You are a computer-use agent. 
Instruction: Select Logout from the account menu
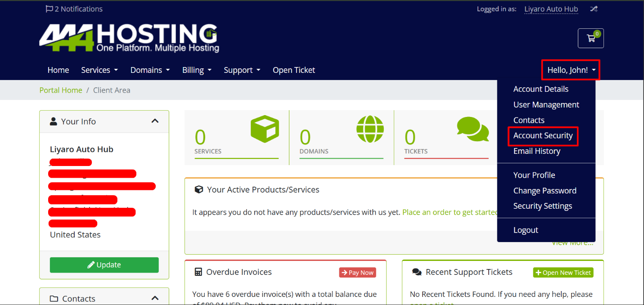click(526, 230)
